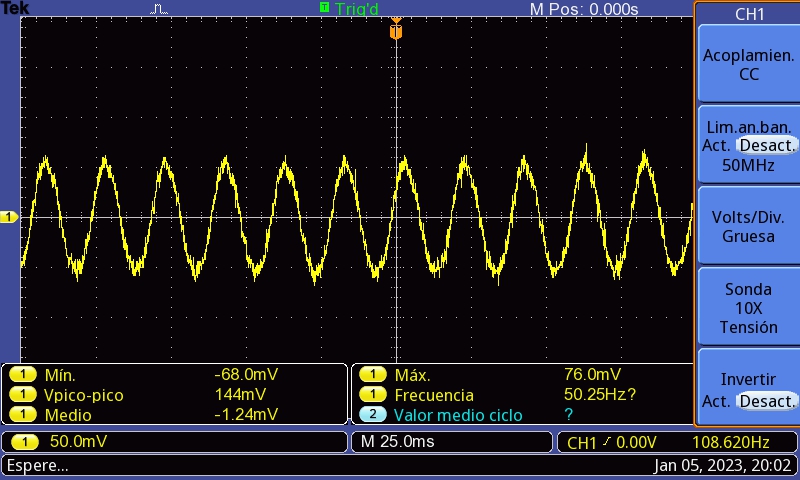
Task: Click the green Trig'd status icon
Action: click(324, 7)
